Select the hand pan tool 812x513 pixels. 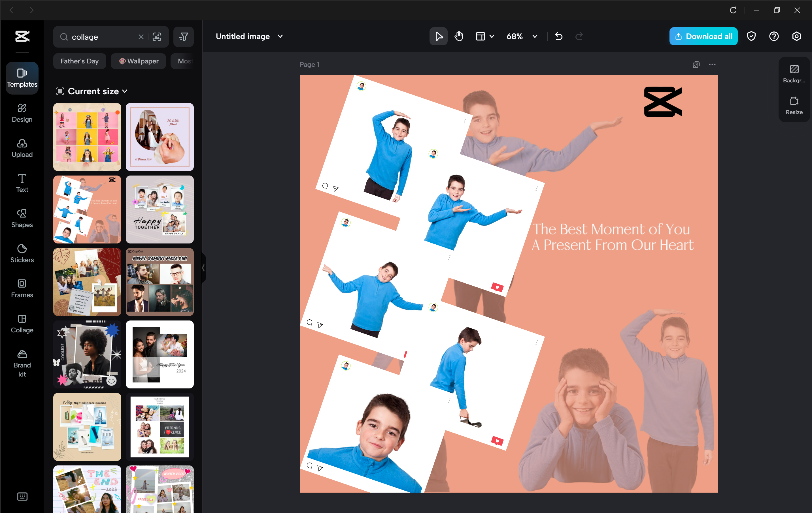(459, 36)
